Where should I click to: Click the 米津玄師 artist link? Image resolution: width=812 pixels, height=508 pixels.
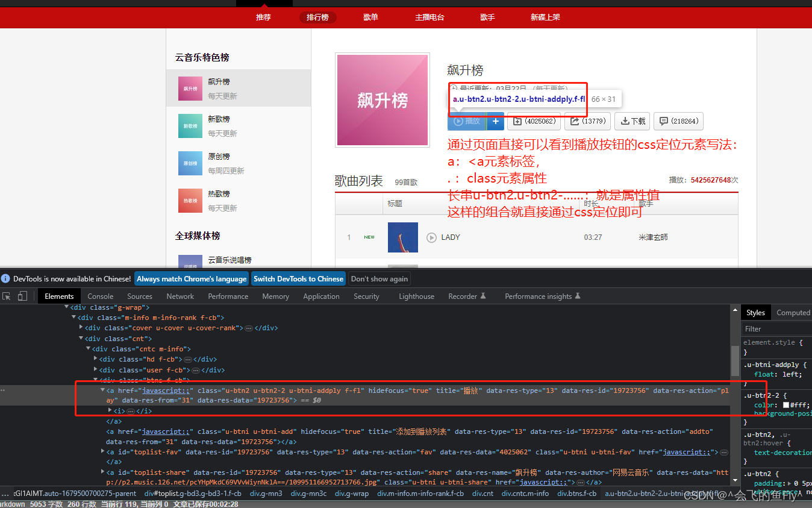(654, 237)
